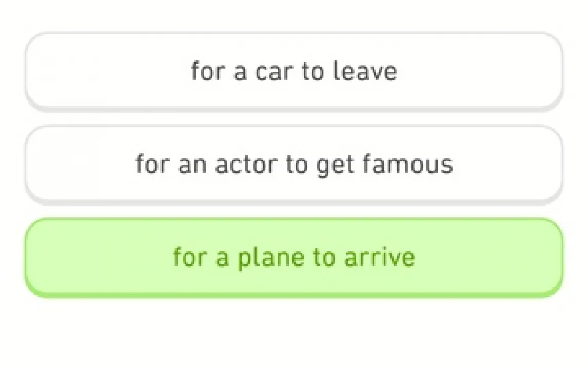Choose the second multiple-choice option
588x367 pixels.
pyautogui.click(x=294, y=164)
